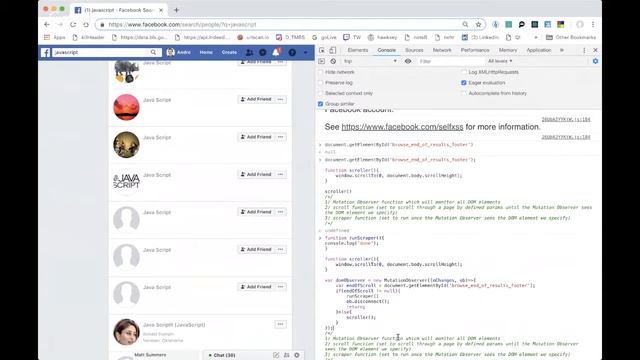Click the new message compose icon in chat bar
Screen dimensions: 640x360
pyautogui.click(x=276, y=355)
